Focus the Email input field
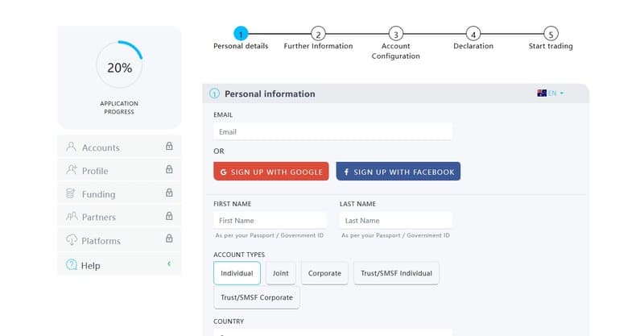 click(x=332, y=131)
